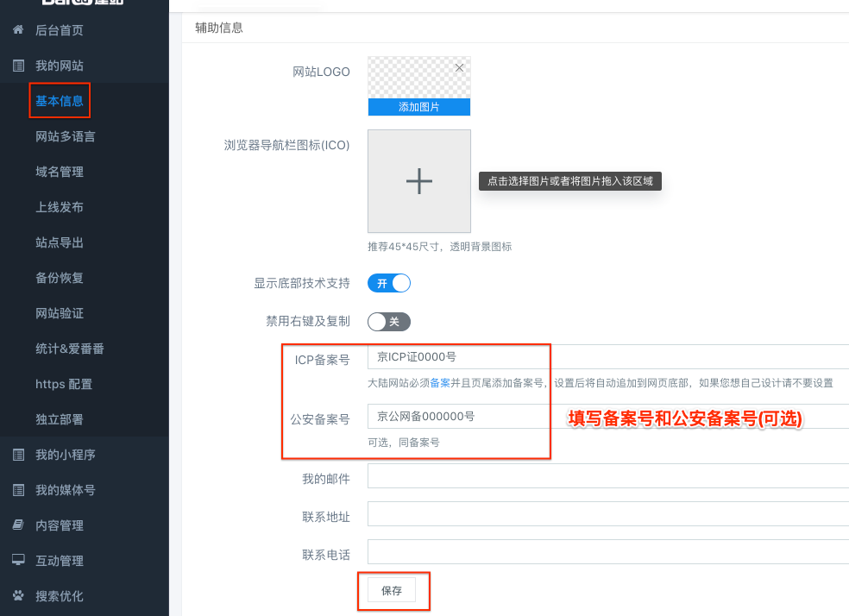Click the 添加图片 button
Screen dimensions: 849x616
(x=419, y=107)
